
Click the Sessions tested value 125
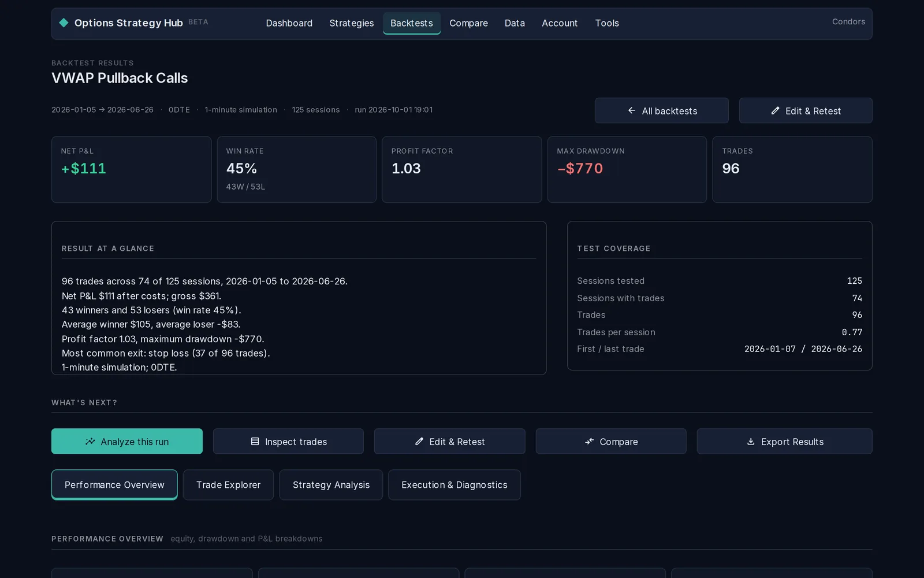(x=854, y=281)
